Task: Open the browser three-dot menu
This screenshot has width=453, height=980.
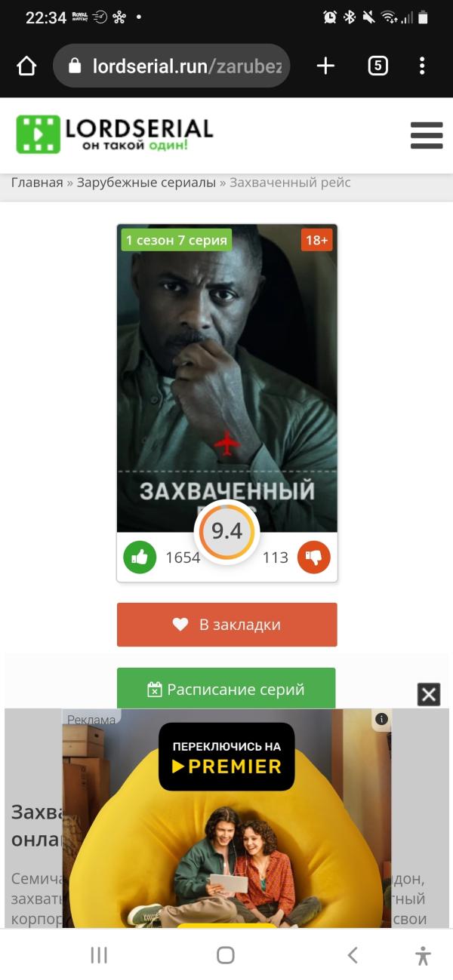Action: [x=422, y=66]
